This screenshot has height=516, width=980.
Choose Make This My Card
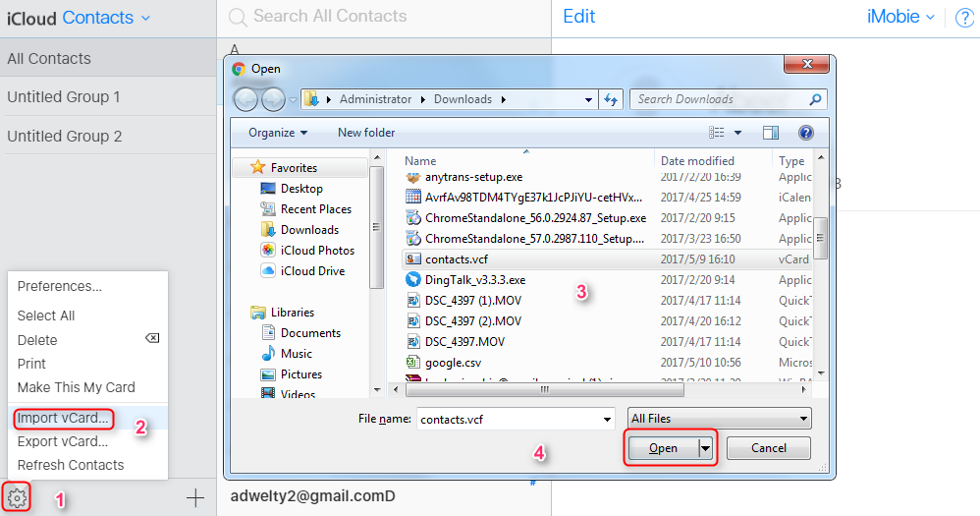click(76, 387)
